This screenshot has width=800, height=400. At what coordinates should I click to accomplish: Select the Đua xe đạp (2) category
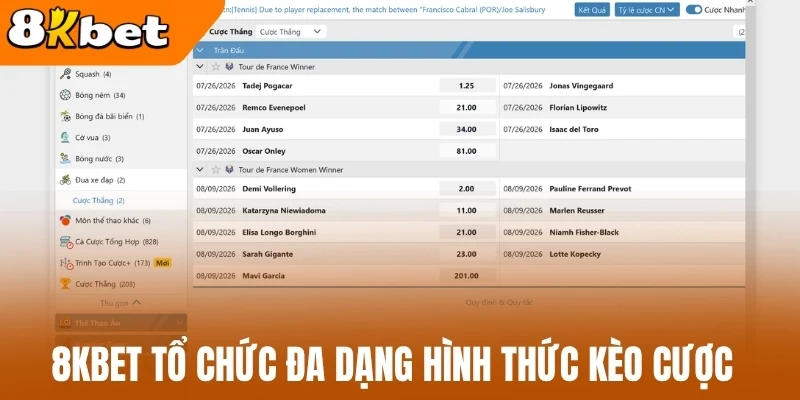tap(121, 180)
